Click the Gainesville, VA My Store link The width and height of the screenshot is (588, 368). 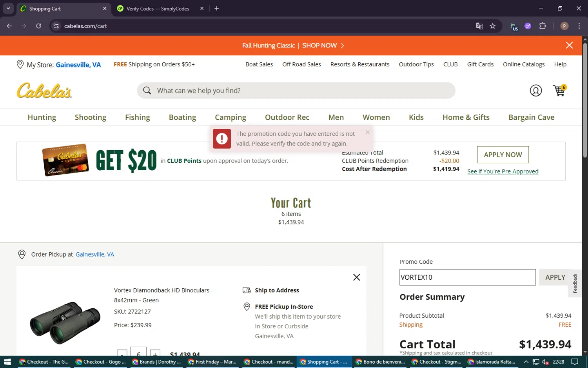coord(78,65)
